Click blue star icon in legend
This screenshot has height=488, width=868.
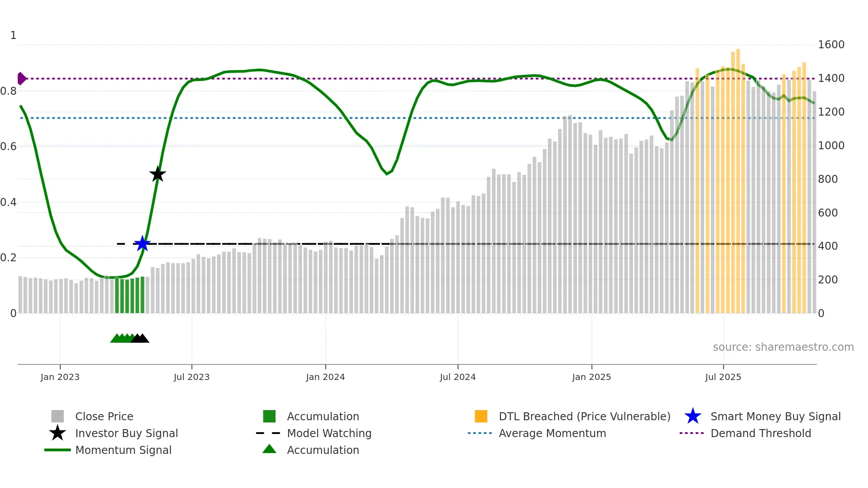pos(693,416)
